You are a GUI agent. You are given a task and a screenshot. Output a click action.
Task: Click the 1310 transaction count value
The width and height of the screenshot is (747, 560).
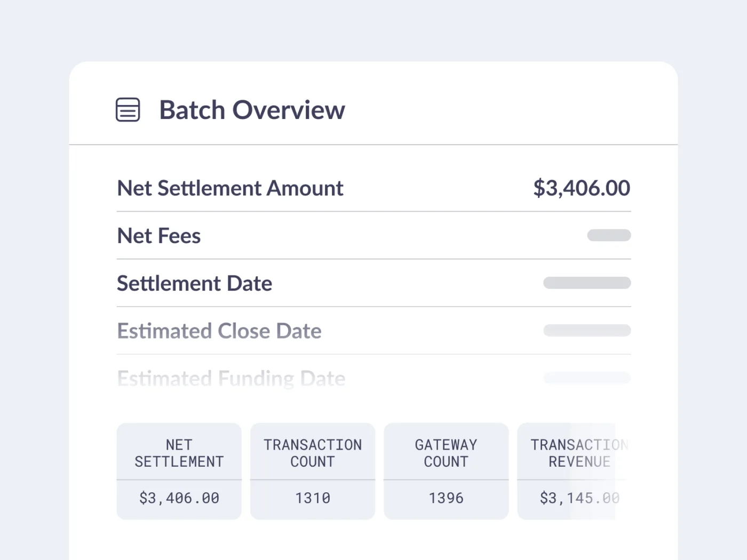click(313, 498)
